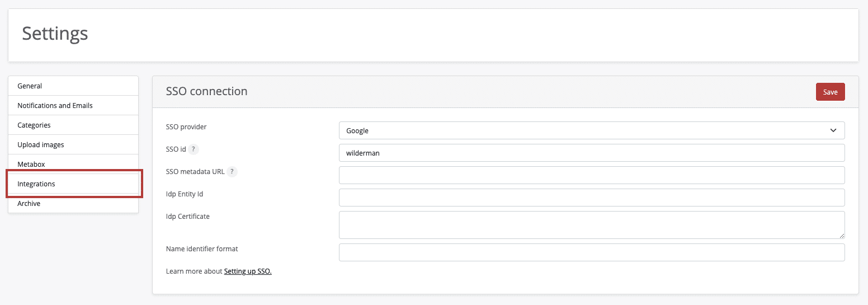The image size is (868, 305).
Task: Go to Upload images settings
Action: (x=73, y=144)
